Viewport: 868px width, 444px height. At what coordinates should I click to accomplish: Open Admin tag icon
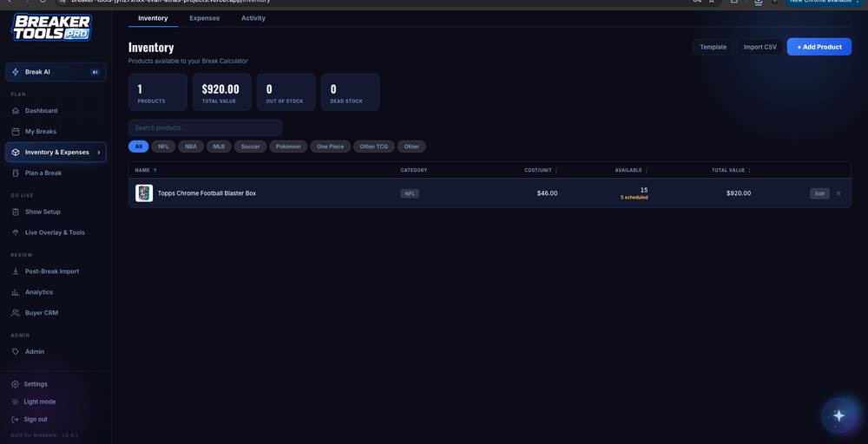tap(16, 352)
